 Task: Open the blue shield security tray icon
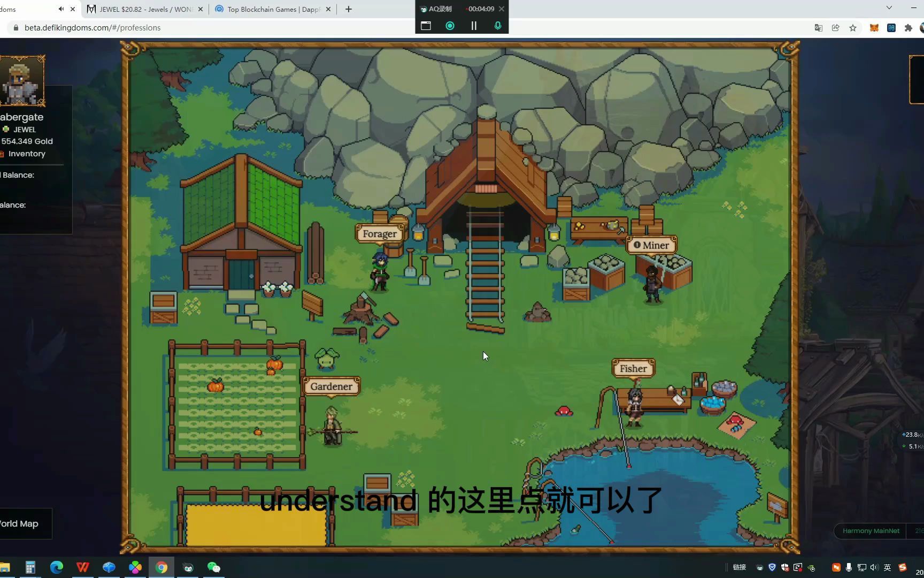[772, 567]
